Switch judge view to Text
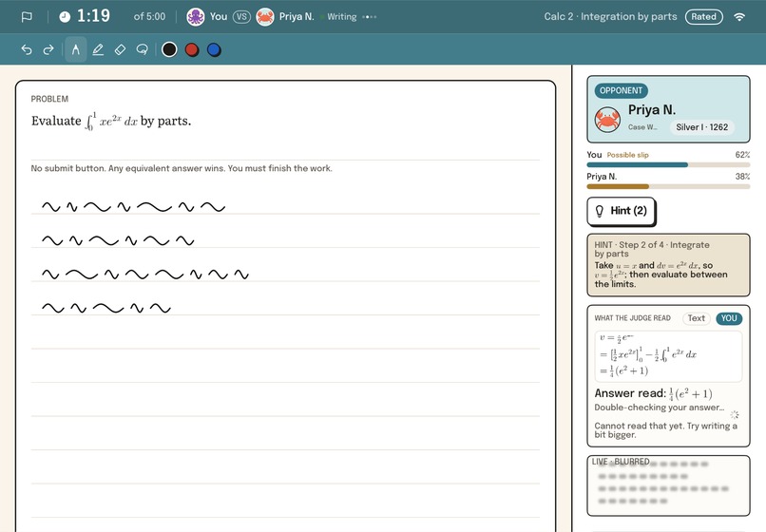 pyautogui.click(x=696, y=318)
